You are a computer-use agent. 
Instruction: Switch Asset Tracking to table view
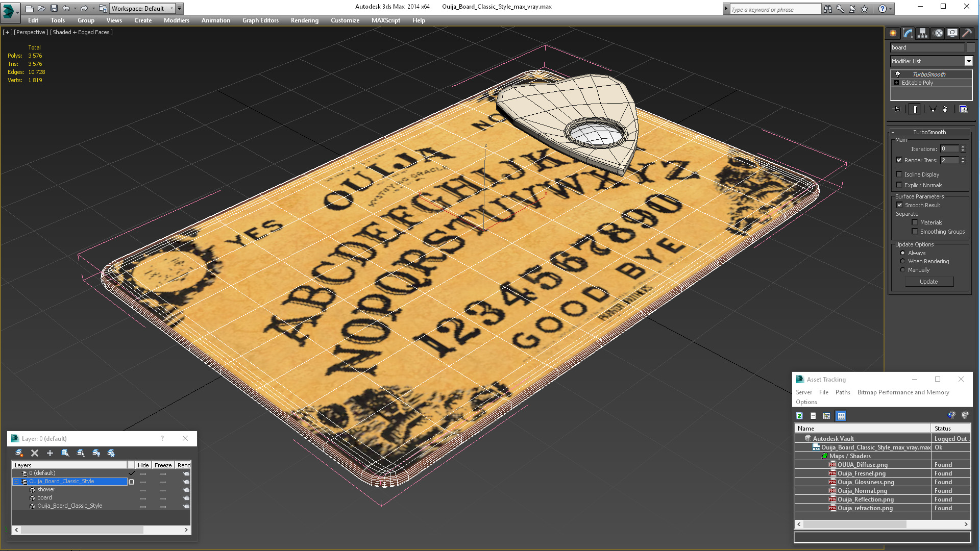coord(841,416)
